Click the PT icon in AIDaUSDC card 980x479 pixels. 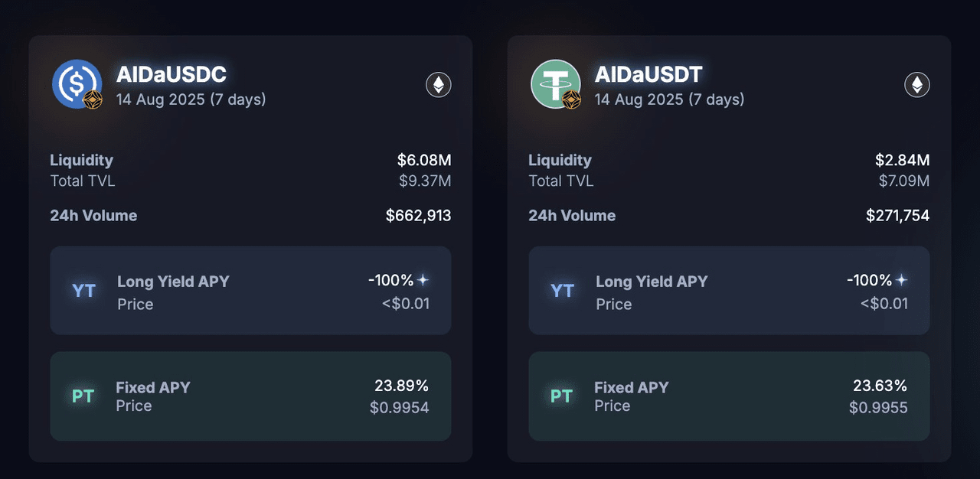click(x=83, y=396)
